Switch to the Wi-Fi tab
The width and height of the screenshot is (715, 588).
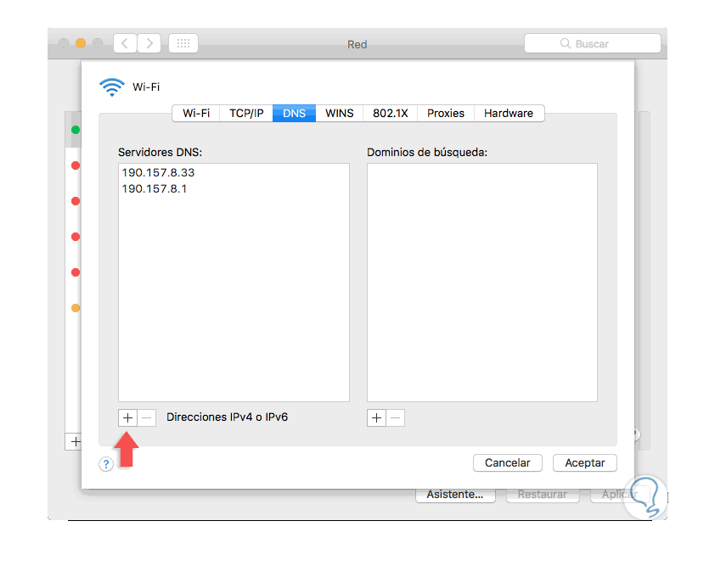pyautogui.click(x=196, y=114)
